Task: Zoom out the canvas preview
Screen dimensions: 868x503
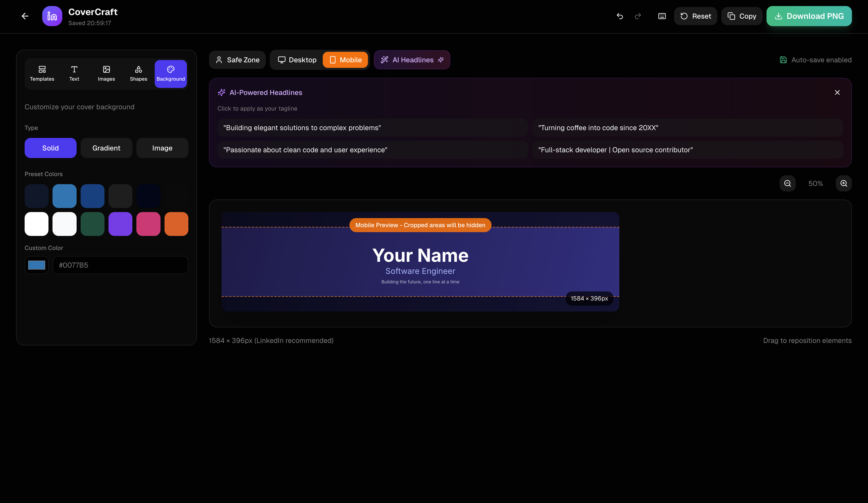Action: (x=787, y=183)
